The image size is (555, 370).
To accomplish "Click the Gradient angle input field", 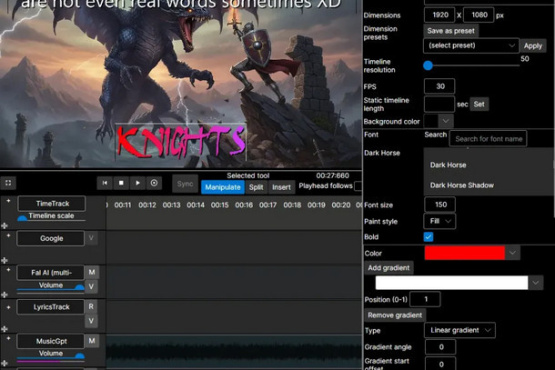I will point(440,347).
